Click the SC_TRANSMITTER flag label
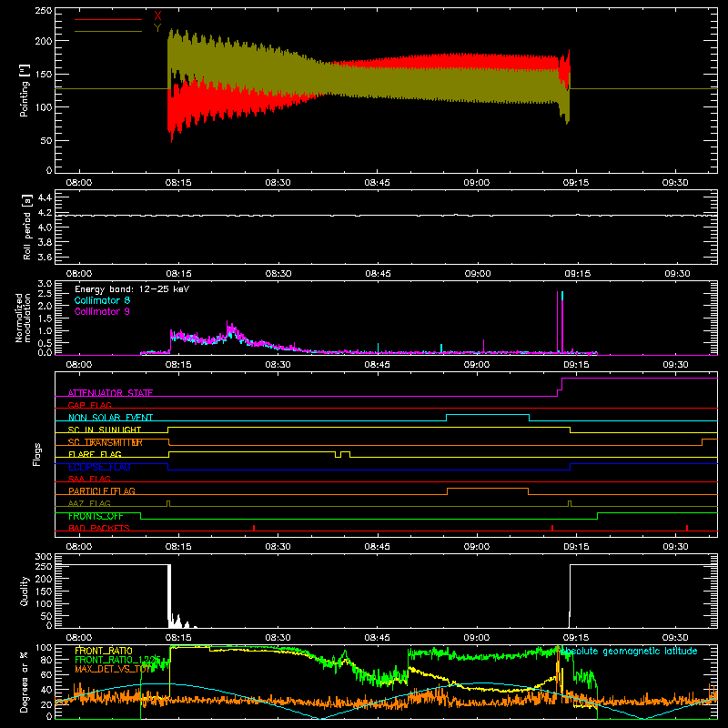Viewport: 728px width, 728px height. (105, 442)
